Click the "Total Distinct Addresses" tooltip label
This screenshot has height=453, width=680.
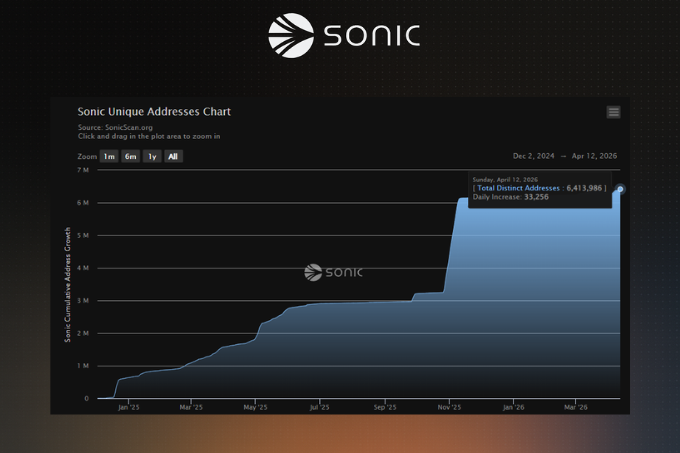(x=518, y=188)
